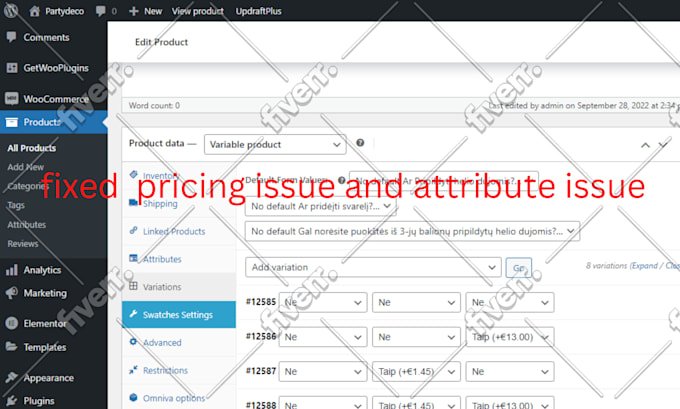The width and height of the screenshot is (680, 409).
Task: Open Partydeco site home icon
Action: pos(34,11)
